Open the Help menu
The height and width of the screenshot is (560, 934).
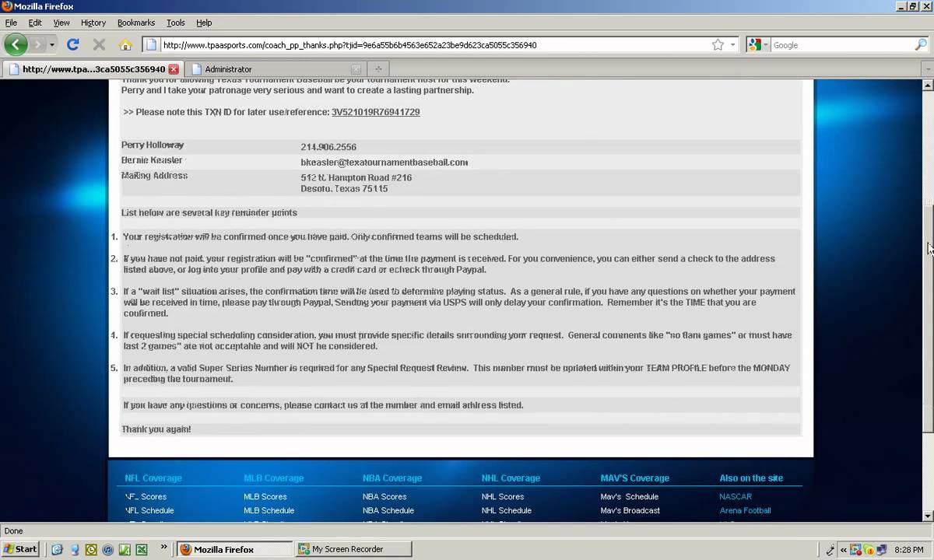click(204, 23)
